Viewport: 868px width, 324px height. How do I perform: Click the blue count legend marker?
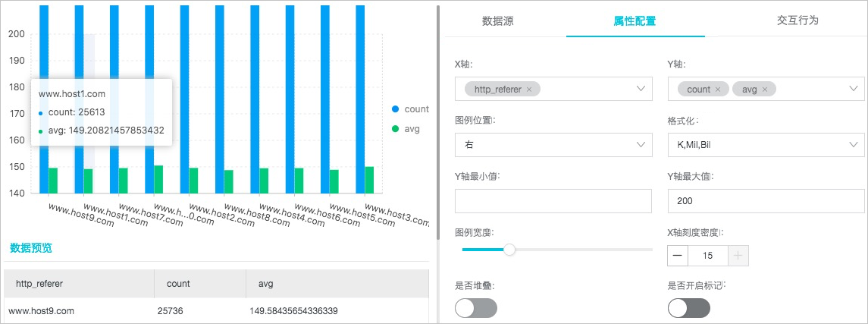click(395, 109)
